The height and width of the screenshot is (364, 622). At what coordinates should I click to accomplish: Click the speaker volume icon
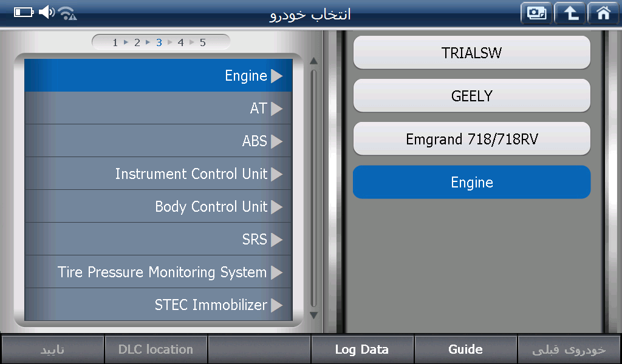[x=46, y=12]
